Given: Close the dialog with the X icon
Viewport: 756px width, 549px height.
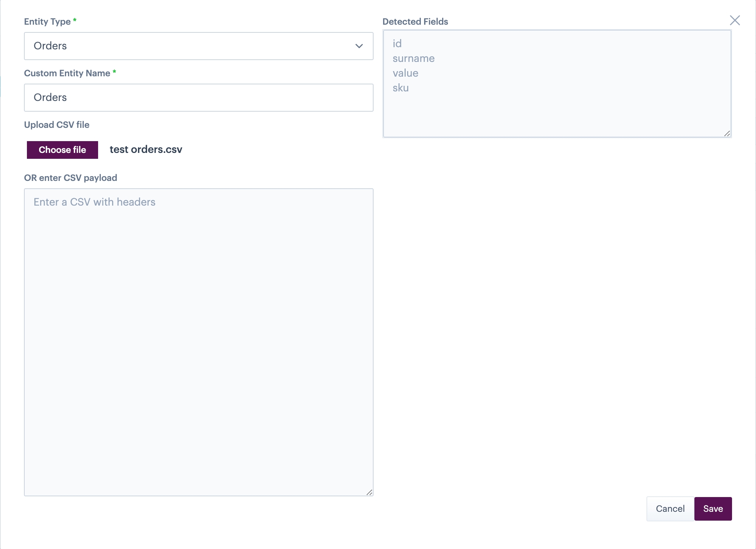Looking at the screenshot, I should click(735, 20).
